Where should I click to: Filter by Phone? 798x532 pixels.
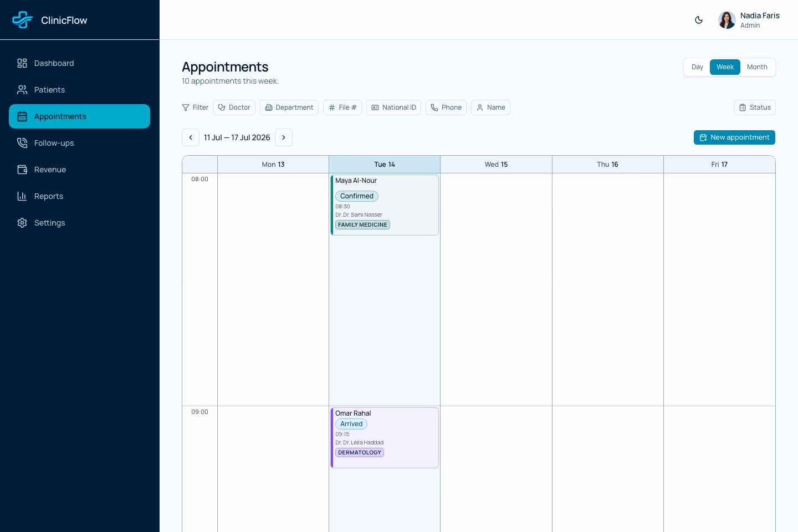click(x=446, y=108)
